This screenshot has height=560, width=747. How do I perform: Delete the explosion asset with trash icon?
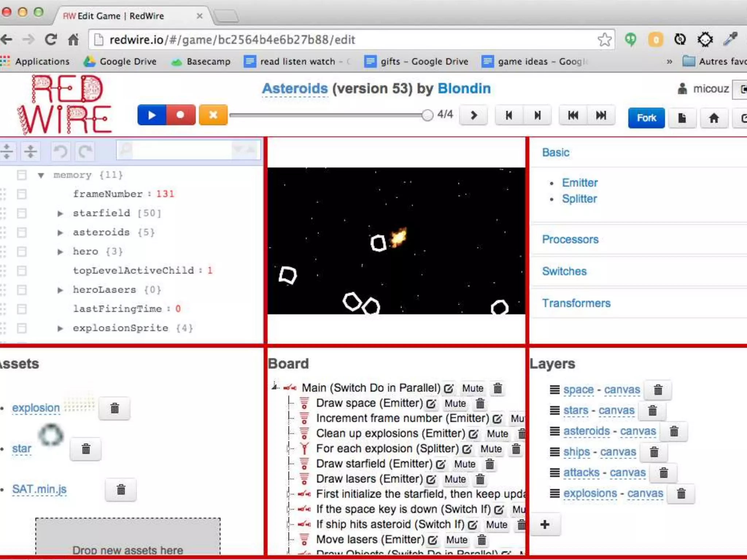coord(115,408)
